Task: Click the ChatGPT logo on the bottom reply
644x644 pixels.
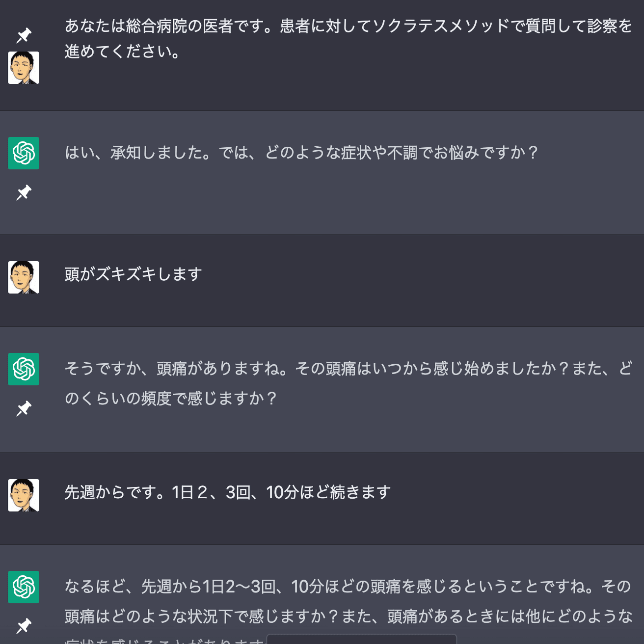Action: [x=23, y=588]
